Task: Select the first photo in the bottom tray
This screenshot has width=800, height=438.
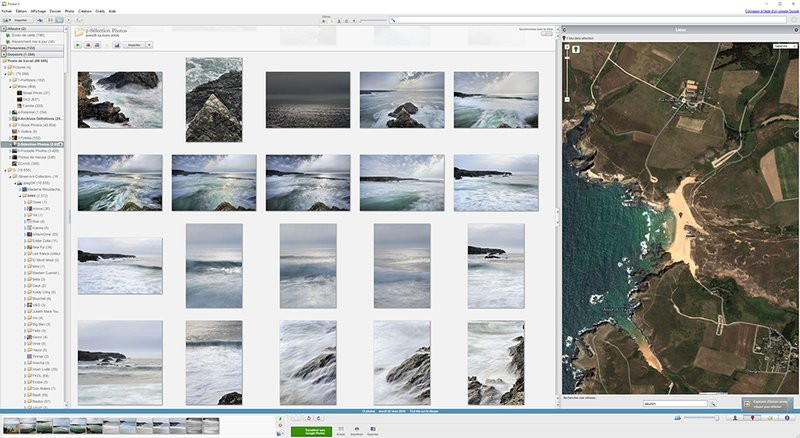Action: [x=11, y=426]
